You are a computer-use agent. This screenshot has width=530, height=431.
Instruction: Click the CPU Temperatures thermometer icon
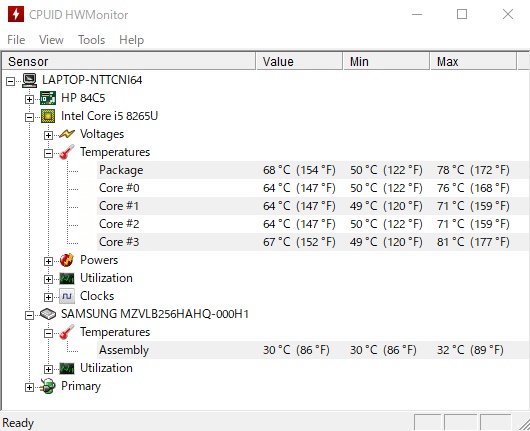point(67,152)
